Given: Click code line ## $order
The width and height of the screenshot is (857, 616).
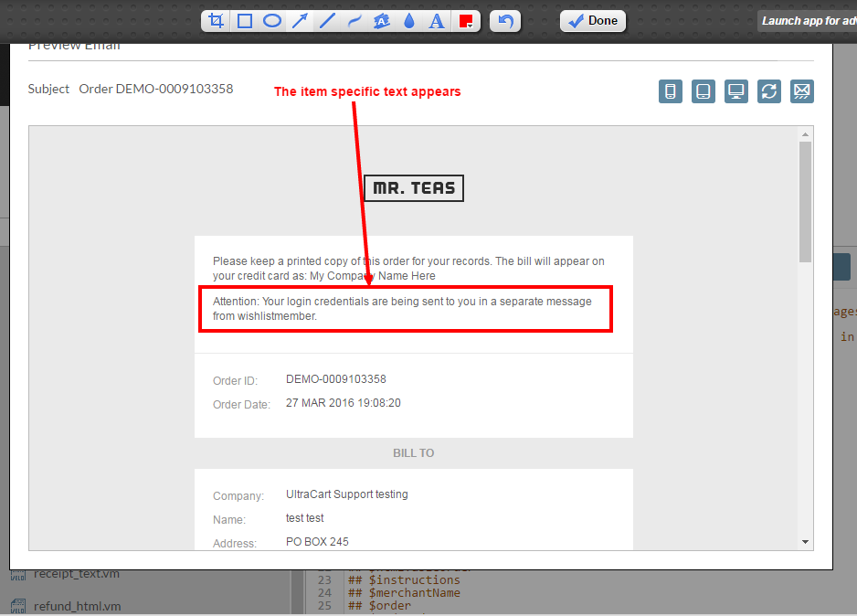Looking at the screenshot, I should pos(379,606).
